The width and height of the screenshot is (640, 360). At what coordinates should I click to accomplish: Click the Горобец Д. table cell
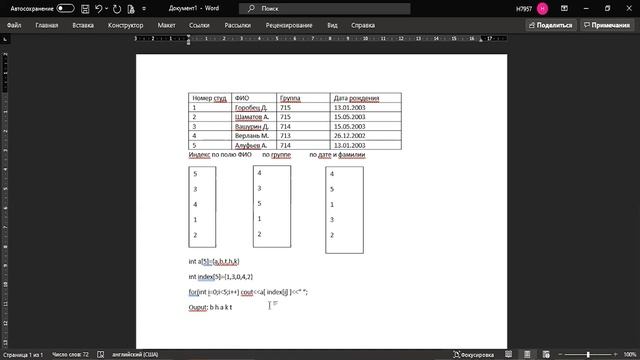pos(254,107)
